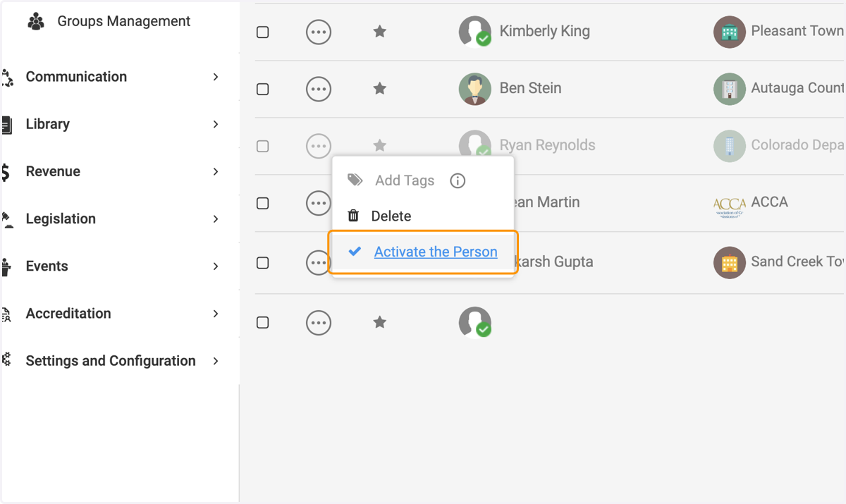This screenshot has width=846, height=504.
Task: Select Ben Stein's row checkbox
Action: pos(263,90)
